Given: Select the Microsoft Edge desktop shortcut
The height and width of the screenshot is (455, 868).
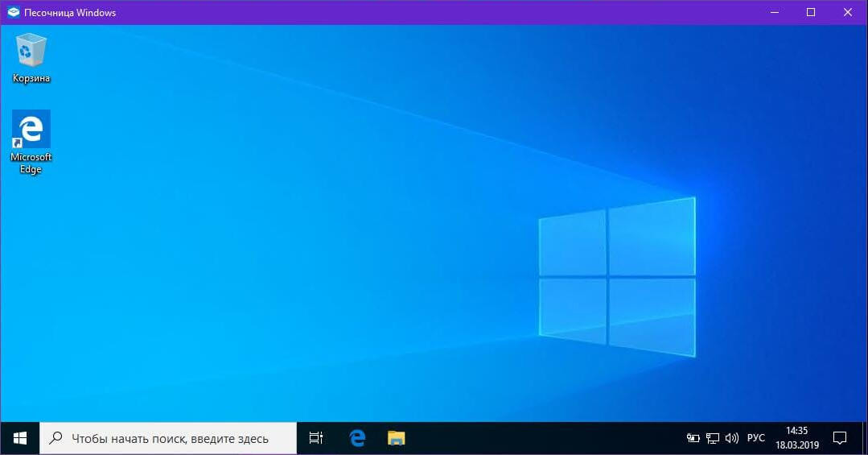Looking at the screenshot, I should 31,142.
